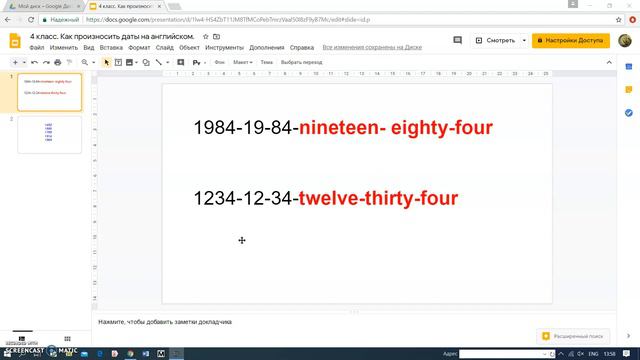Switch to grid view

[x=67, y=338]
